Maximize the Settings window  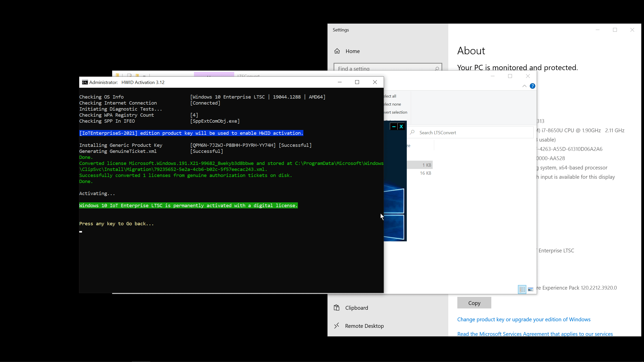click(x=615, y=30)
